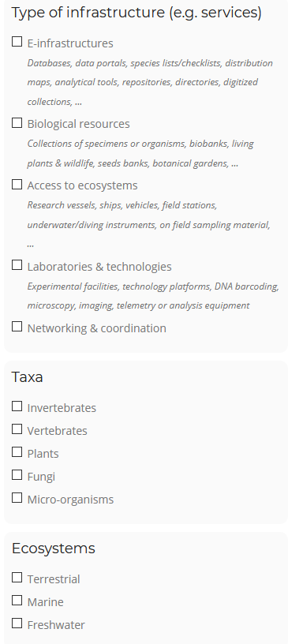Tick the Vertebrates checkbox

point(17,429)
